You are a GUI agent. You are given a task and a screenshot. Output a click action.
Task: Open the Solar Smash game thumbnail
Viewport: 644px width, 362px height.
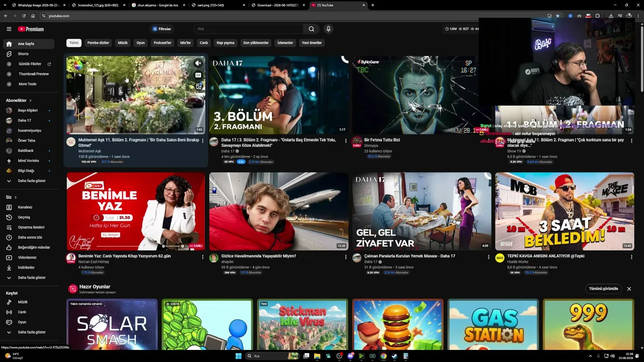click(x=112, y=324)
